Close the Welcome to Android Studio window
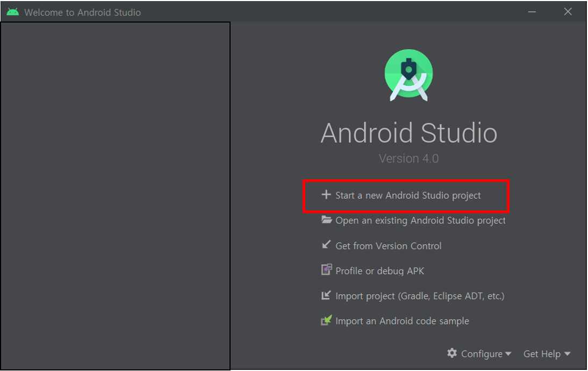Viewport: 588px width, 371px height. [568, 12]
